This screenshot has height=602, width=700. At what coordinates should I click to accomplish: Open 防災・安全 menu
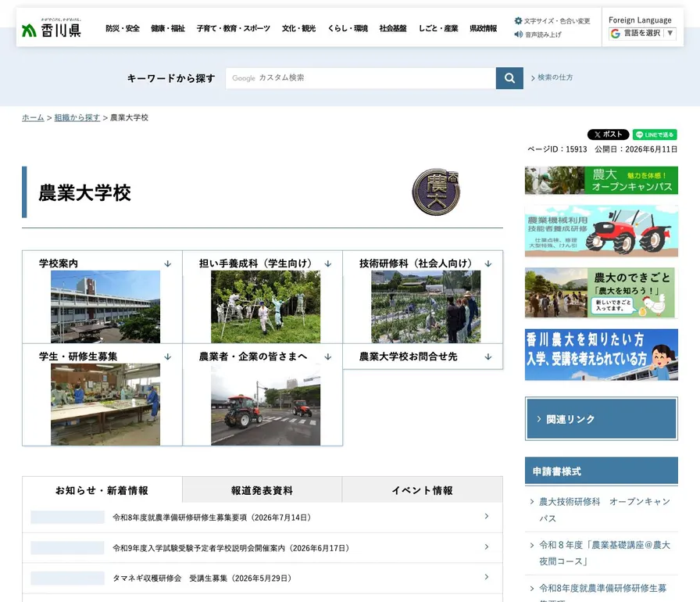pos(123,29)
